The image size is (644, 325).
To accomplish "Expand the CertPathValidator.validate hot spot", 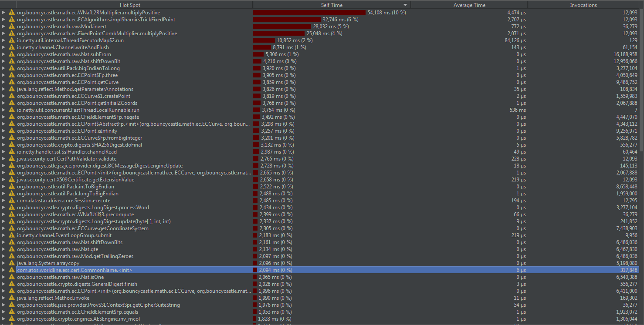I will click(x=3, y=158).
